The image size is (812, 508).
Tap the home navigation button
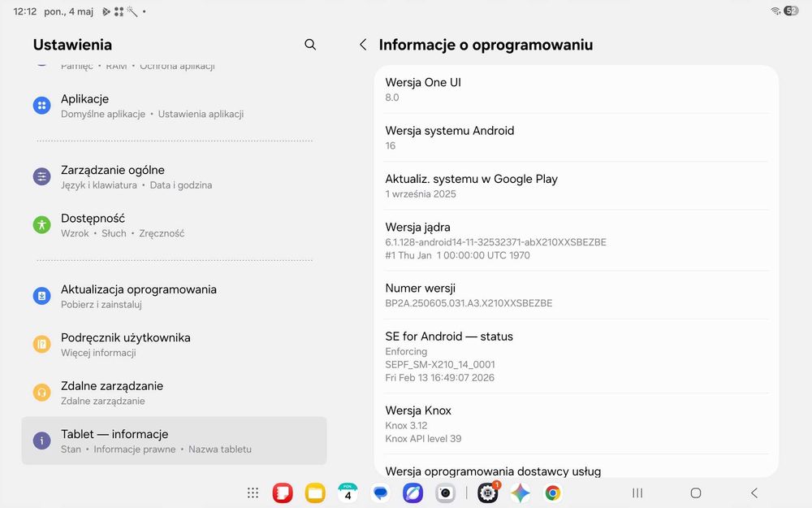pyautogui.click(x=696, y=493)
